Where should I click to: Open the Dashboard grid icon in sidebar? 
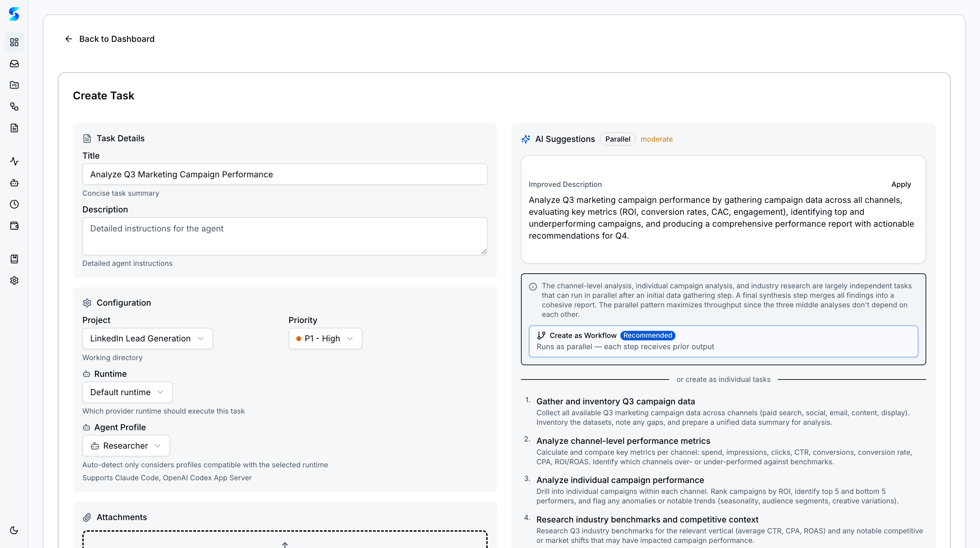(14, 42)
